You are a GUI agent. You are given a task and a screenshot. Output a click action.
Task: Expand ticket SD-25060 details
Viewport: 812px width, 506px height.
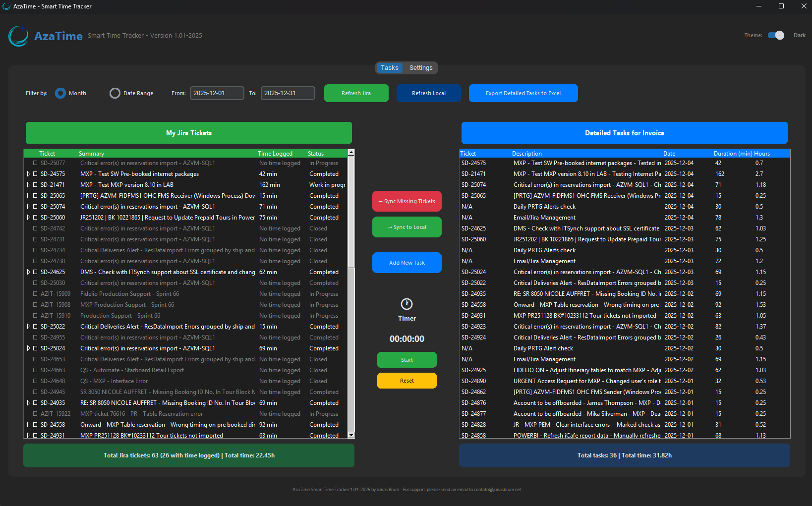pyautogui.click(x=29, y=218)
